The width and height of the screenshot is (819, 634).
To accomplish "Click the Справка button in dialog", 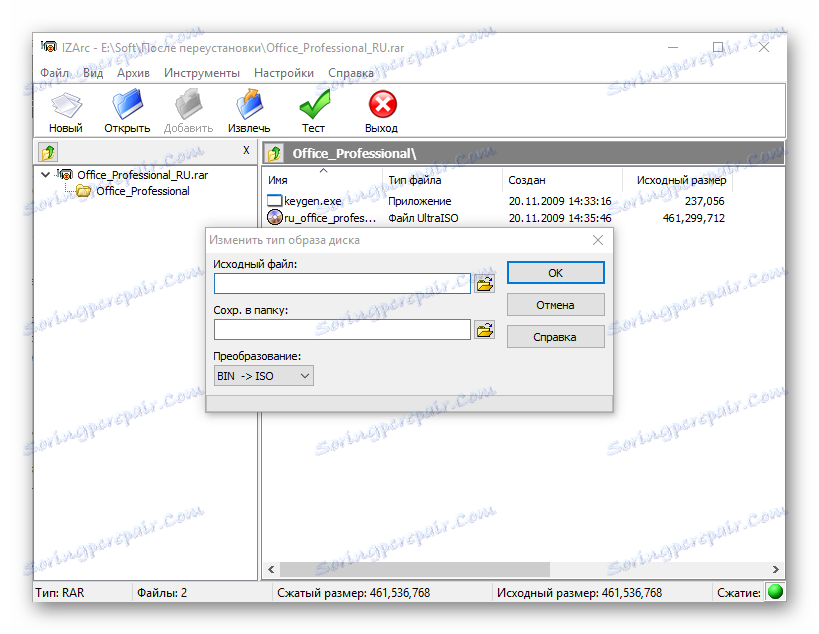I will coord(555,337).
